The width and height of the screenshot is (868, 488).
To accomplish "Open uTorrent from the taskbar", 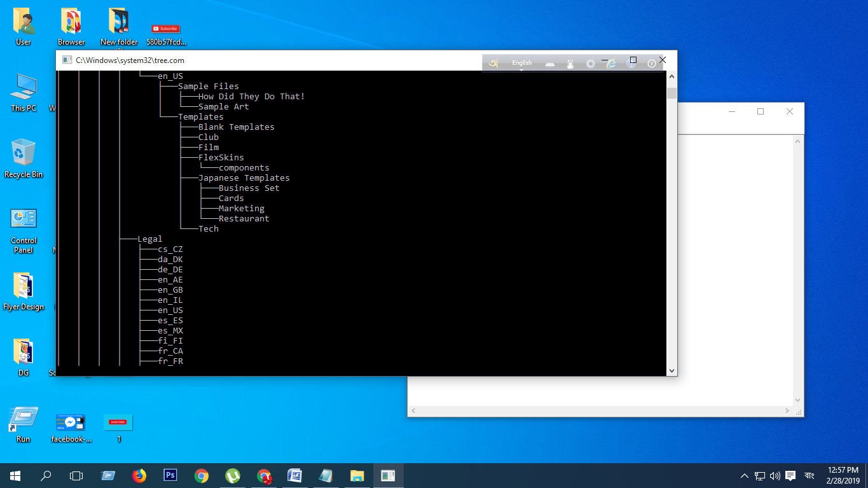I will click(x=232, y=475).
